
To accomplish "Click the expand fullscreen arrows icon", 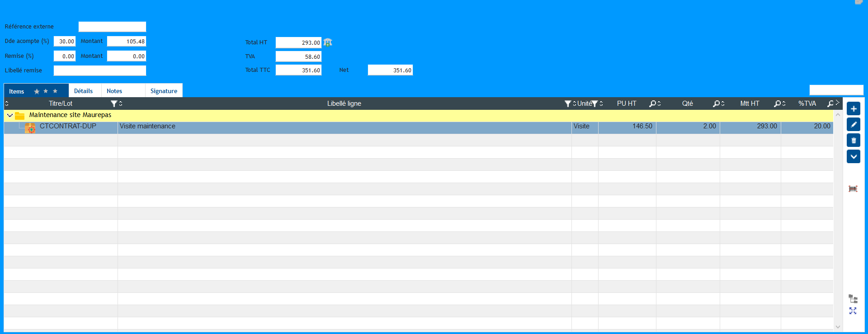I will tap(853, 311).
